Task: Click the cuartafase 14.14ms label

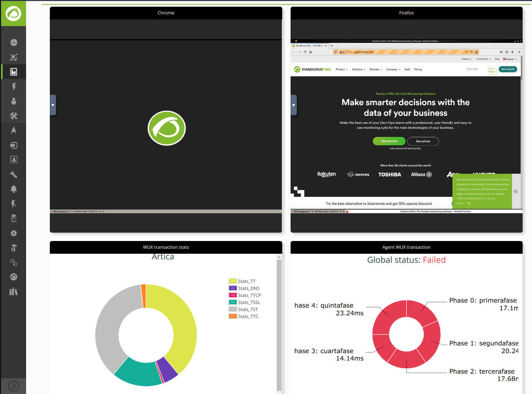Action: [x=329, y=355]
